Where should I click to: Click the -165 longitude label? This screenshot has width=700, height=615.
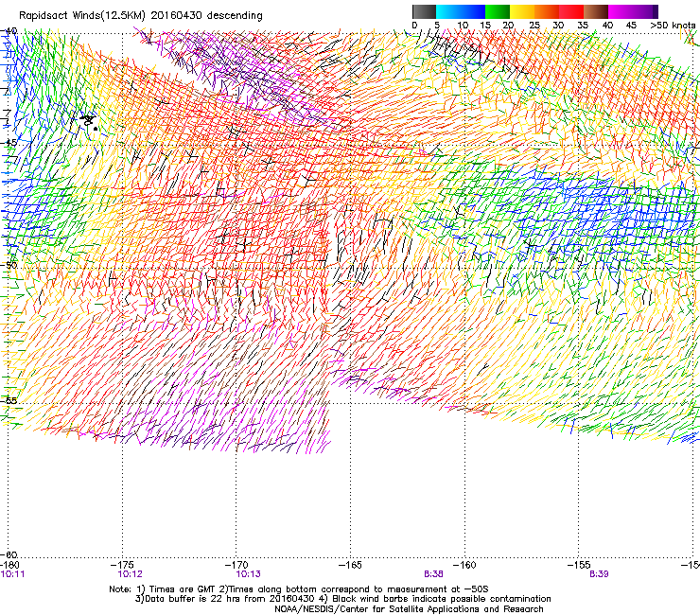point(350,565)
